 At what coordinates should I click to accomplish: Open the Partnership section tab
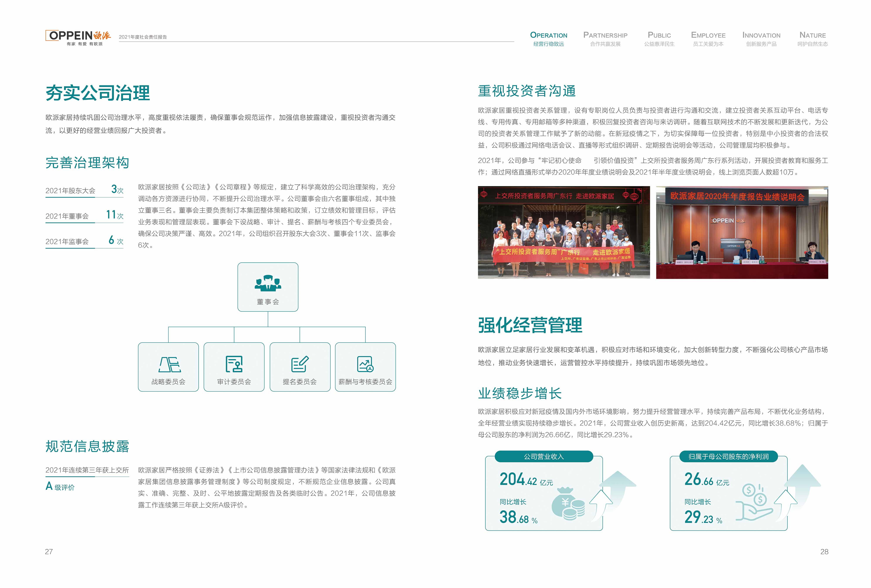pyautogui.click(x=605, y=39)
